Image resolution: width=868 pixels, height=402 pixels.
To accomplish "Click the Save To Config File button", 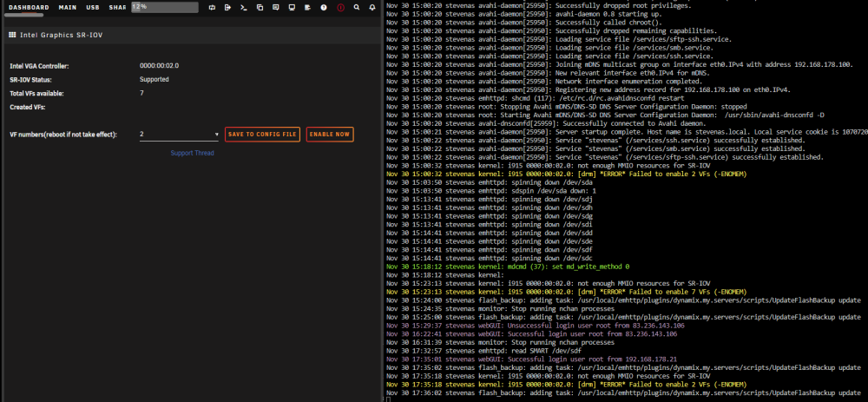I will pyautogui.click(x=262, y=135).
